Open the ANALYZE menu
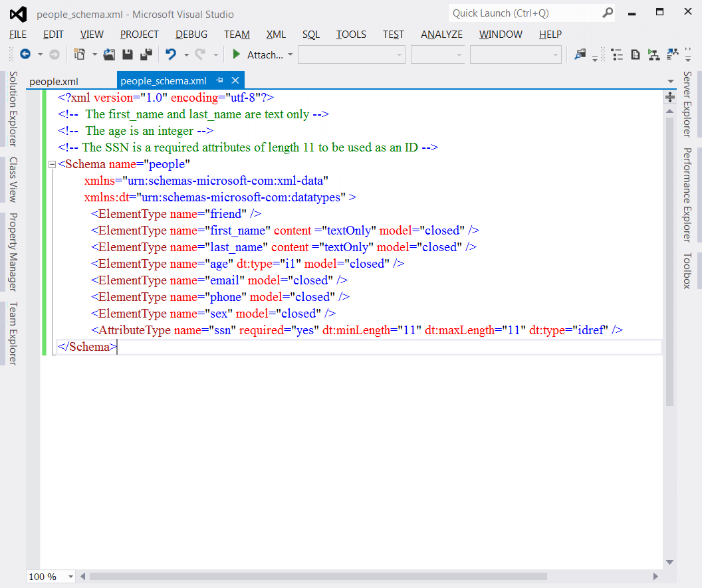The image size is (702, 588). 441,35
